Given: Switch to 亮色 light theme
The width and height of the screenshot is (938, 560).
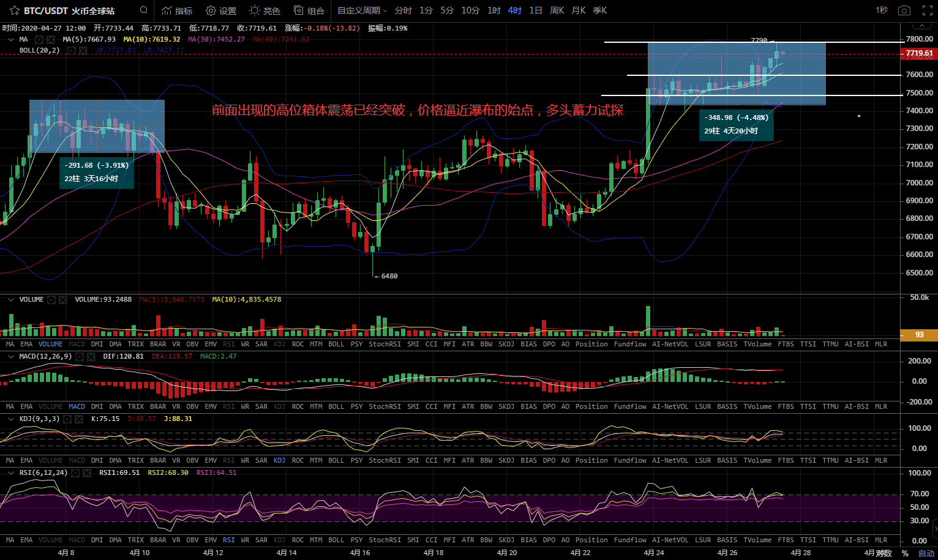Looking at the screenshot, I should (265, 10).
